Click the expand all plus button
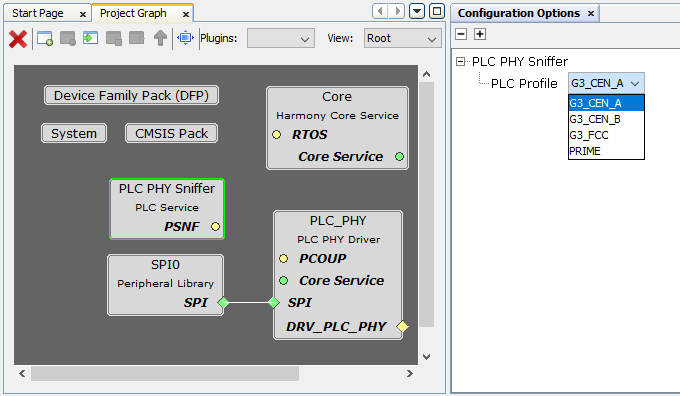680x396 pixels. 480,34
